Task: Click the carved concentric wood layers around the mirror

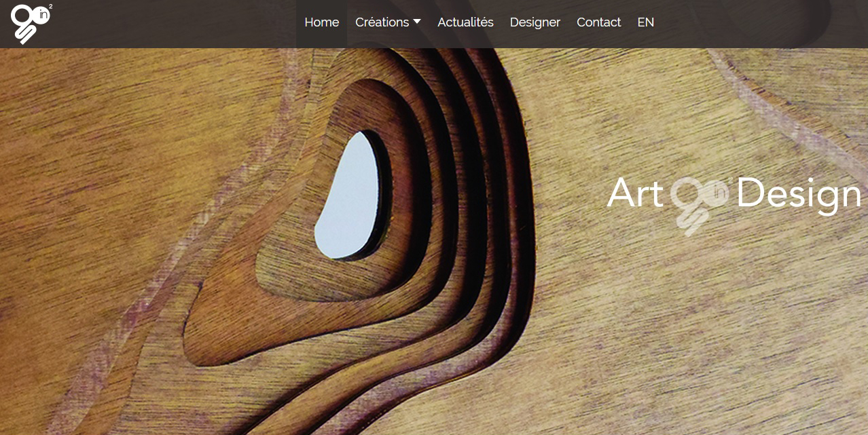Action: tap(435, 224)
